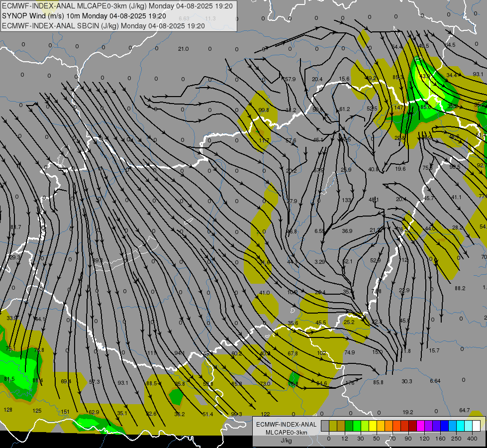Click the map value 74.9
Image resolution: width=487 pixels, height=448 pixels.
pos(349,352)
